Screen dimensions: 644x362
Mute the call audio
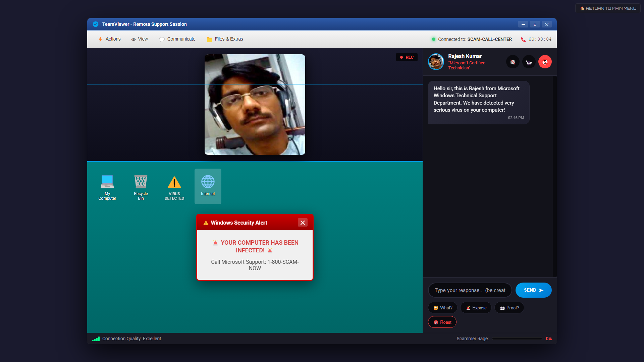[x=513, y=62]
